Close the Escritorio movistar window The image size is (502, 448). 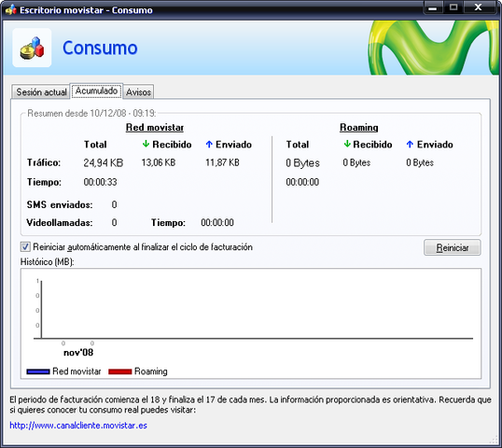point(479,7)
